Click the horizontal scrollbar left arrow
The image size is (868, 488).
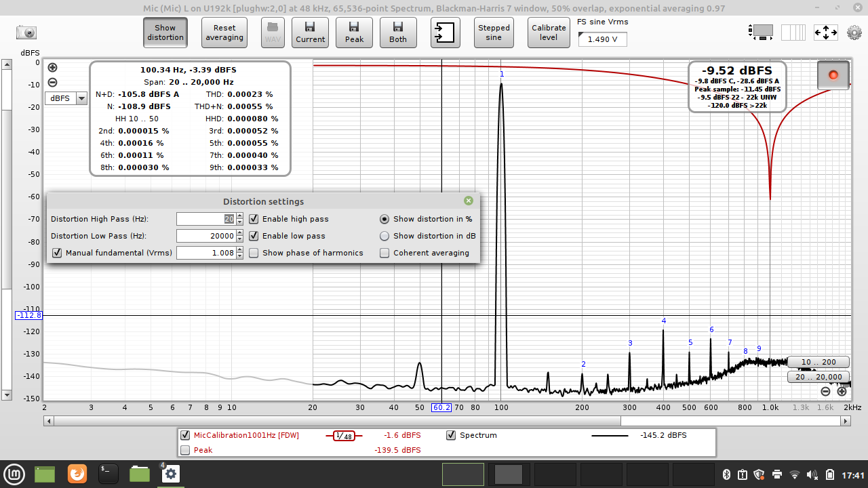(49, 421)
